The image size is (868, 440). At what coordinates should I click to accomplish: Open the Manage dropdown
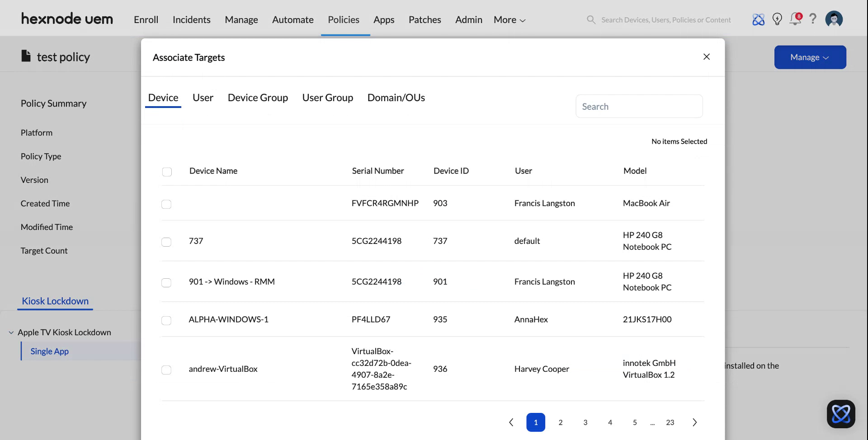point(810,57)
